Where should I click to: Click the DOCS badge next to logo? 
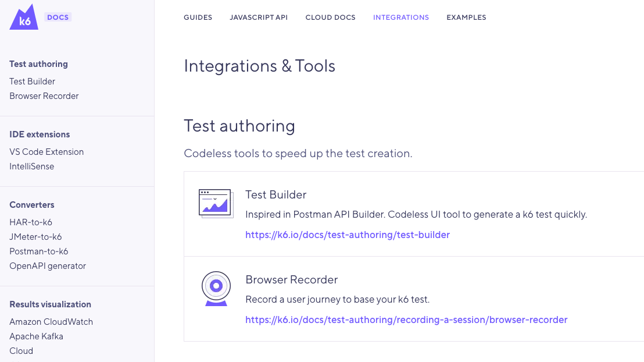(58, 17)
